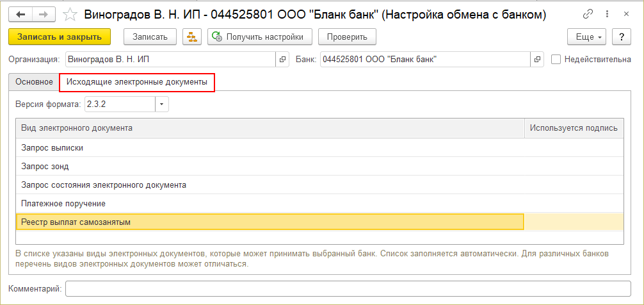Open the structure hierarchy icon button
Viewport: 644px width, 305px height.
click(x=191, y=37)
